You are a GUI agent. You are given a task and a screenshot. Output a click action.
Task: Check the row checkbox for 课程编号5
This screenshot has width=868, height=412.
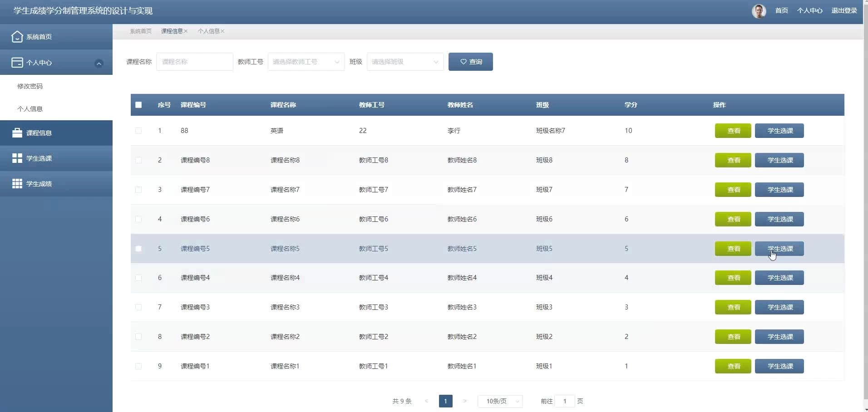[x=138, y=249]
